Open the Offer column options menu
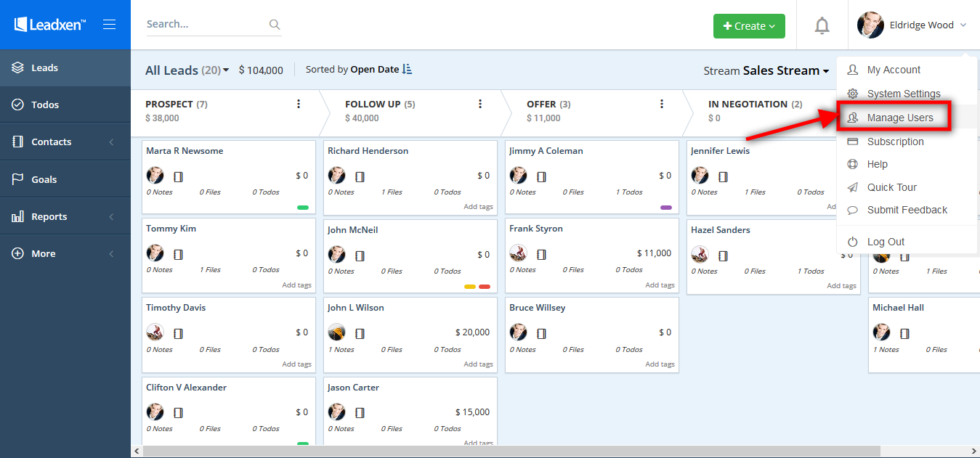Screen dimensions: 980x458 pyautogui.click(x=662, y=104)
